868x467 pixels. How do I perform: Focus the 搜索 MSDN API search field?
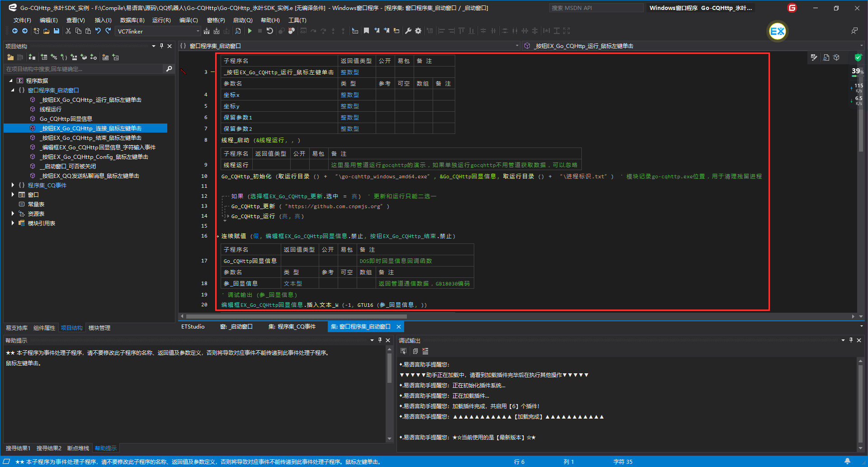[x=596, y=8]
